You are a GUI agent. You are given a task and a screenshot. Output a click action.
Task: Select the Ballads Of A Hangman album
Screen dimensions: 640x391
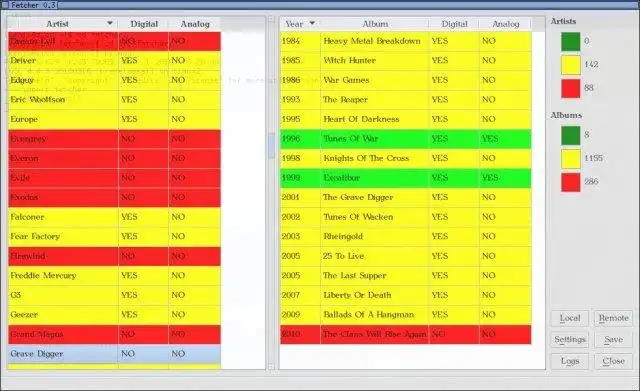tap(406, 315)
